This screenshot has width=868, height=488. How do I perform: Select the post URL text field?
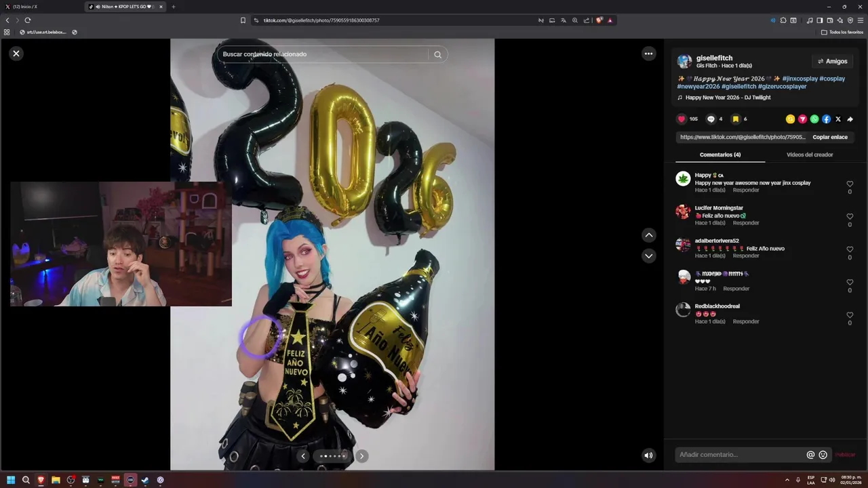[743, 137]
